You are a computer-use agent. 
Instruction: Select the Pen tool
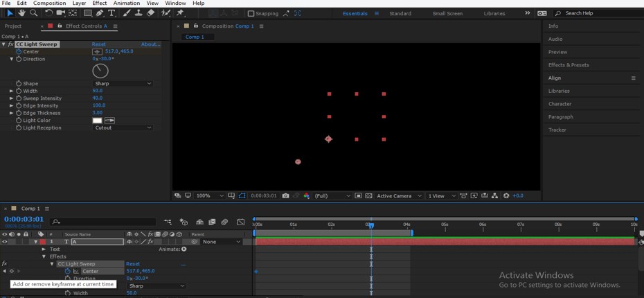point(100,12)
